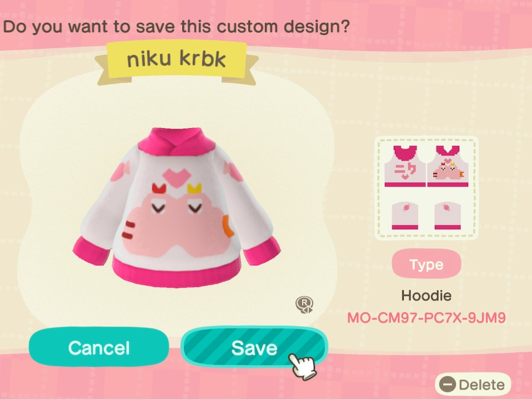Click the Delete label text

point(481,385)
